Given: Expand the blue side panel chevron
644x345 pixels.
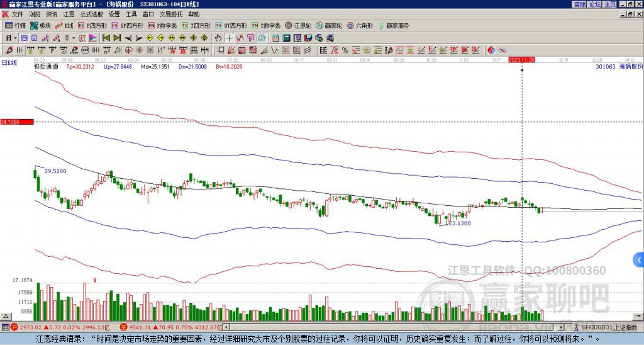Looking at the screenshot, I should (x=639, y=260).
